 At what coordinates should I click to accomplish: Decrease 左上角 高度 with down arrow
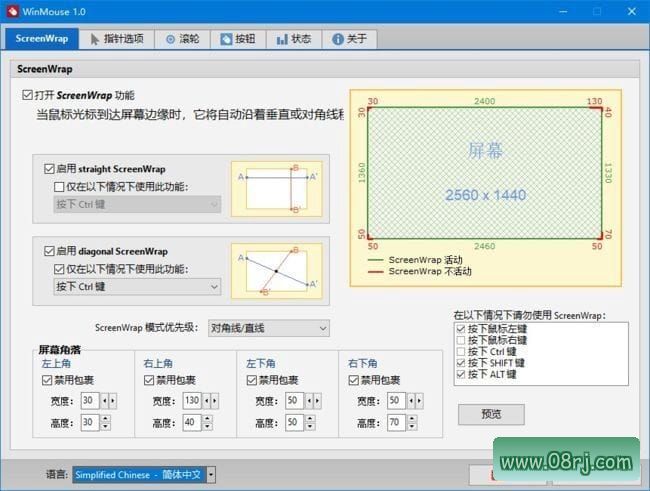[106, 427]
